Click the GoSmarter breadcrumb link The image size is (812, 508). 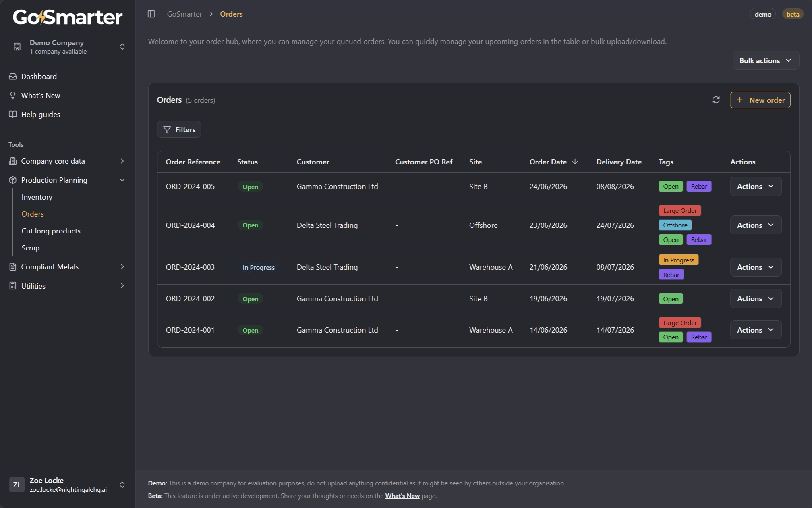tap(184, 14)
